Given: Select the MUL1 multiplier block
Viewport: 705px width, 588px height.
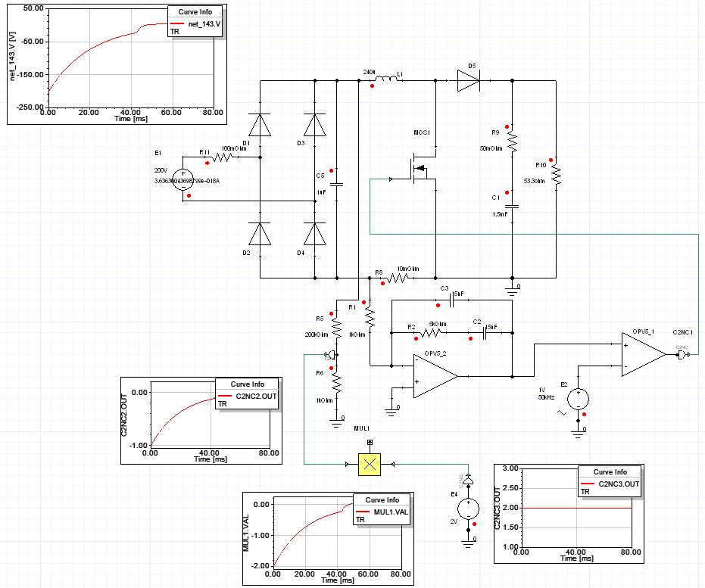Looking at the screenshot, I should (370, 465).
